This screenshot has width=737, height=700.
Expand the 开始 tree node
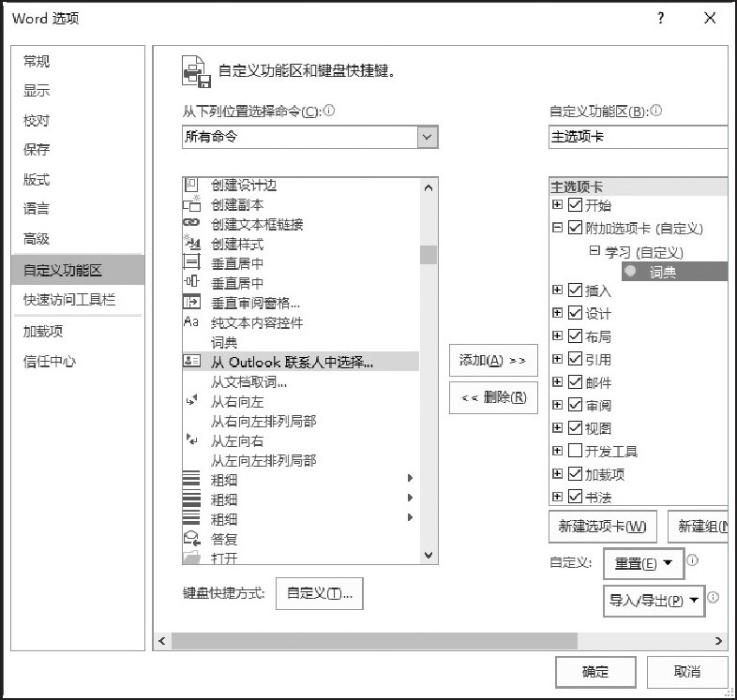pos(557,204)
